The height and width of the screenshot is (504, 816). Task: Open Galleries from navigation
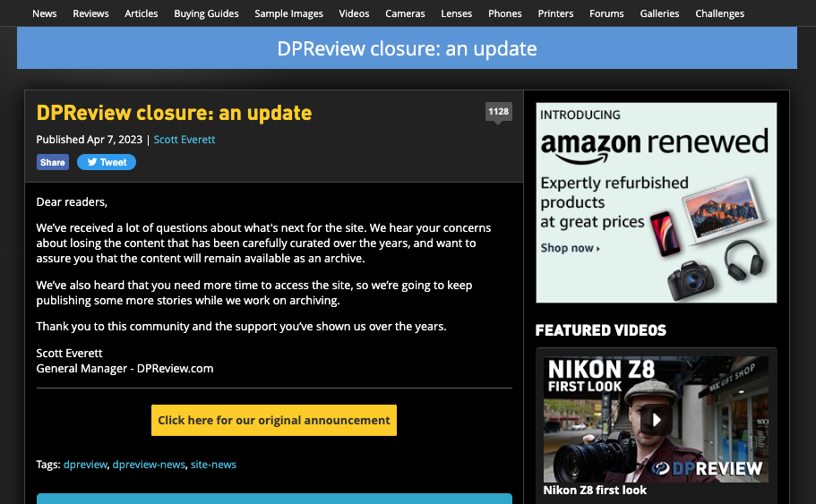[659, 13]
